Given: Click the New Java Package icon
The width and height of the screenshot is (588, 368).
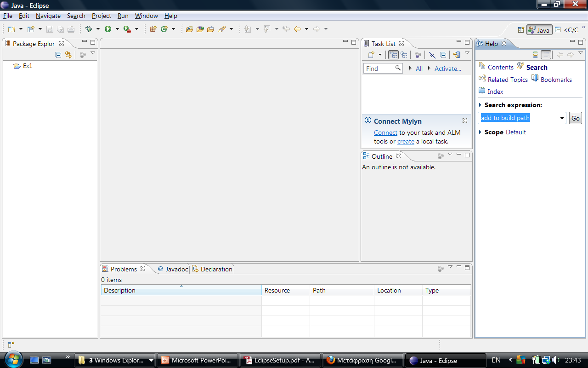Looking at the screenshot, I should [x=153, y=29].
